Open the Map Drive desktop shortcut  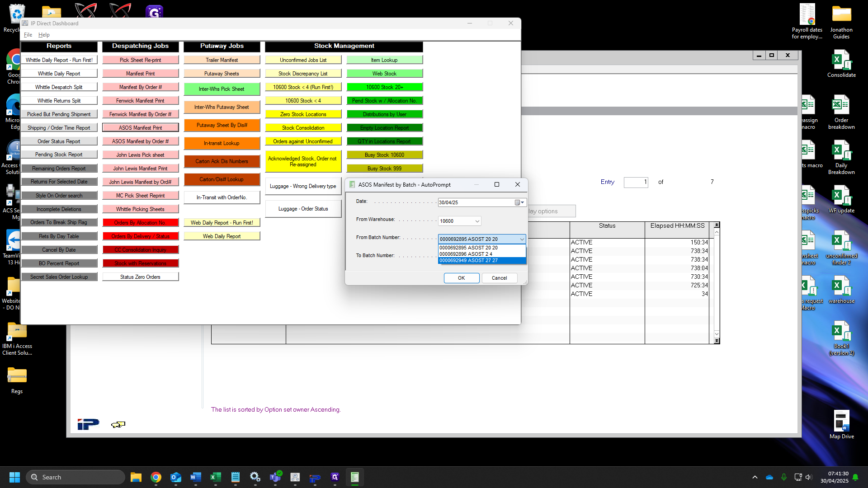[841, 425]
